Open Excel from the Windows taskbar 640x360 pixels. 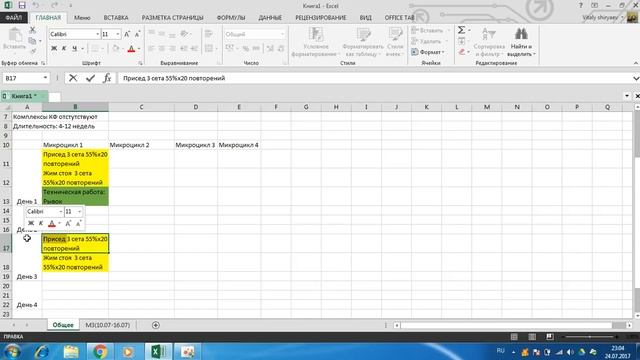158,351
